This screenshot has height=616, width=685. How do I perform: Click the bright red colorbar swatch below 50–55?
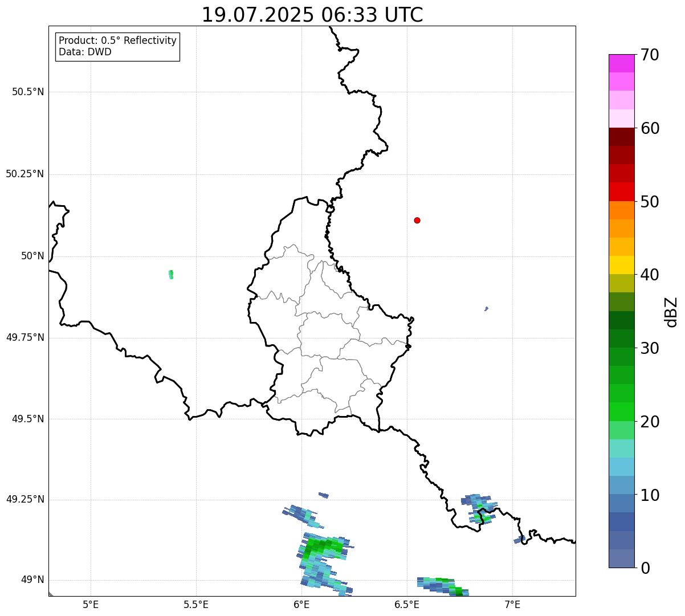tap(621, 191)
